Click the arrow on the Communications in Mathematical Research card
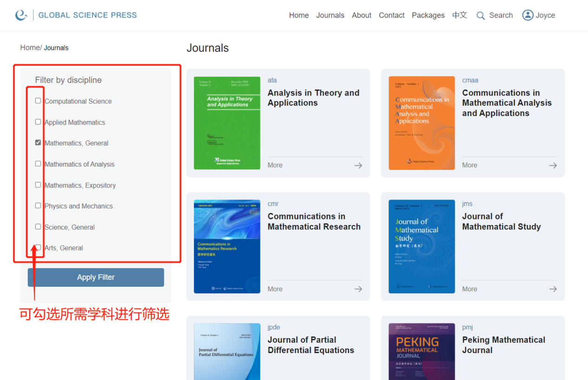 pos(358,289)
